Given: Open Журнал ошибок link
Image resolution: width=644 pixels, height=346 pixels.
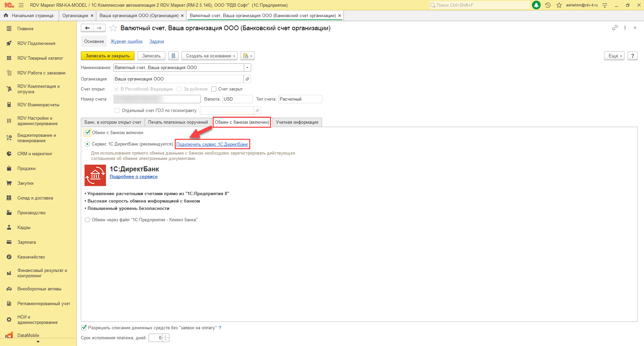Looking at the screenshot, I should (127, 42).
